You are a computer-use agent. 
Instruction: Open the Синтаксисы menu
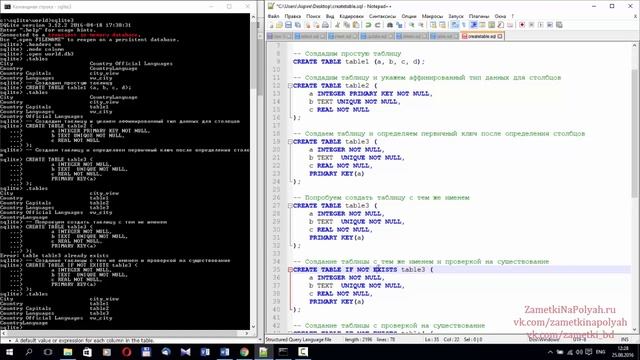(382, 16)
